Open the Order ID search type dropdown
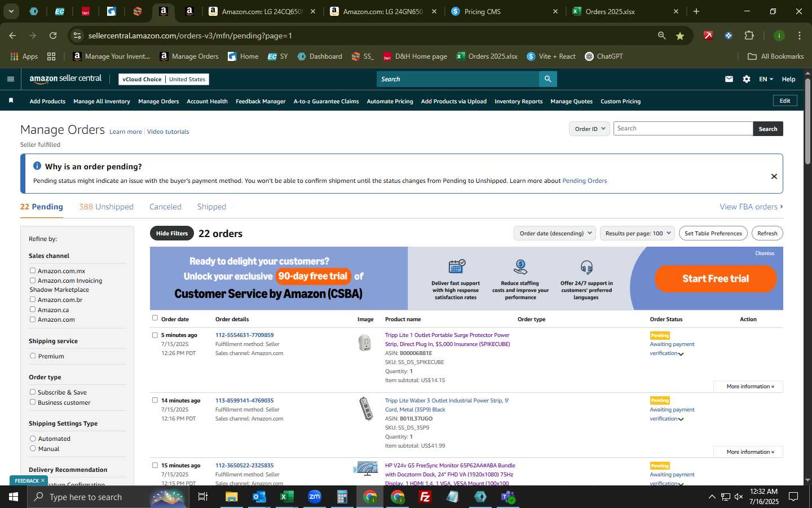The image size is (812, 508). (589, 129)
